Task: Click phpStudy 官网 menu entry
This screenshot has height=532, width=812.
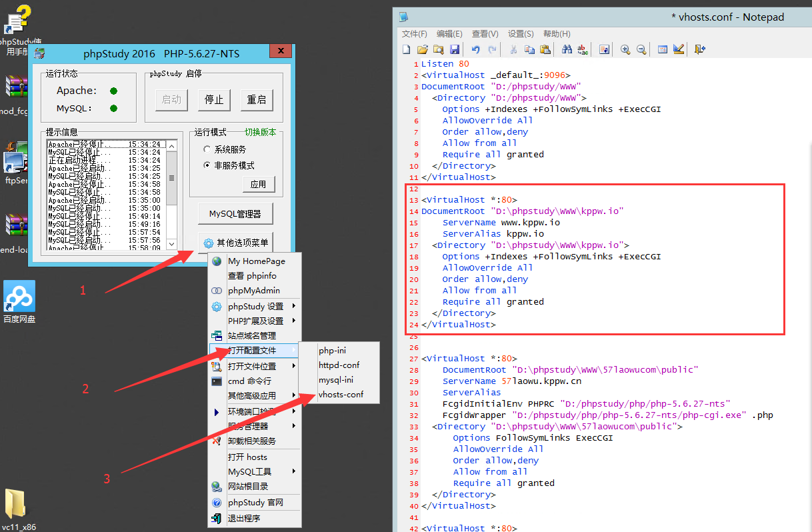Action: tap(255, 502)
